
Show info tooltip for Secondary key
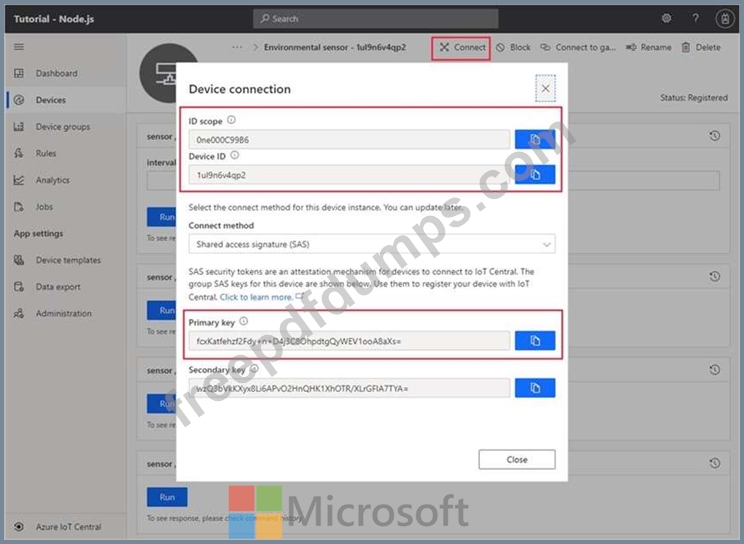point(254,369)
